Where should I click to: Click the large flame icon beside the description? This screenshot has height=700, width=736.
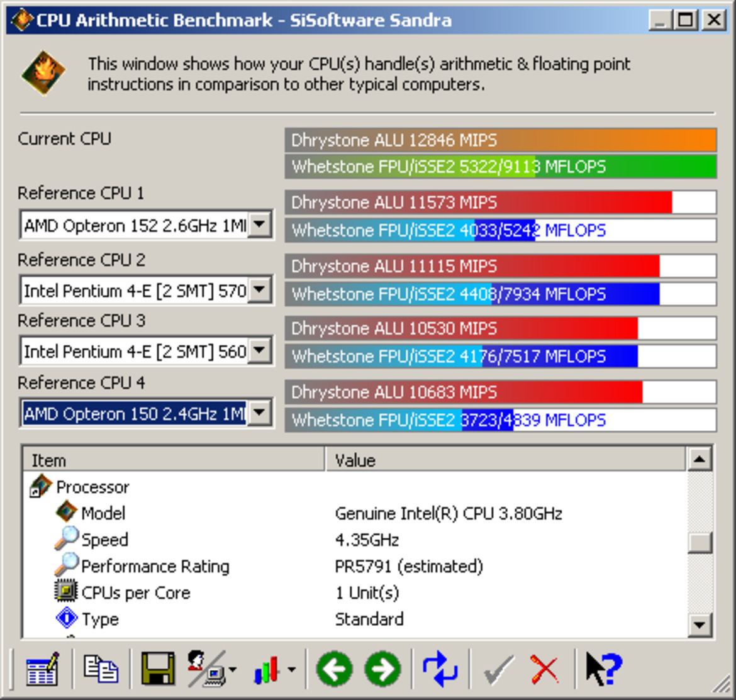[43, 73]
